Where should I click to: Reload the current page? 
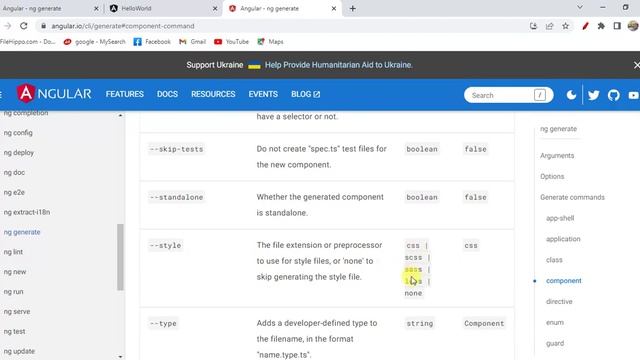(24, 26)
